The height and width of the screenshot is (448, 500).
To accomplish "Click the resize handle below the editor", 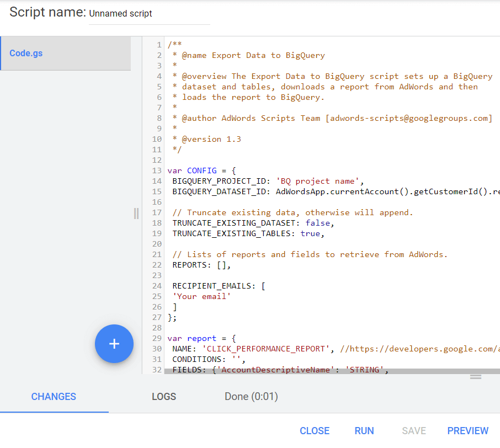I will [476, 377].
